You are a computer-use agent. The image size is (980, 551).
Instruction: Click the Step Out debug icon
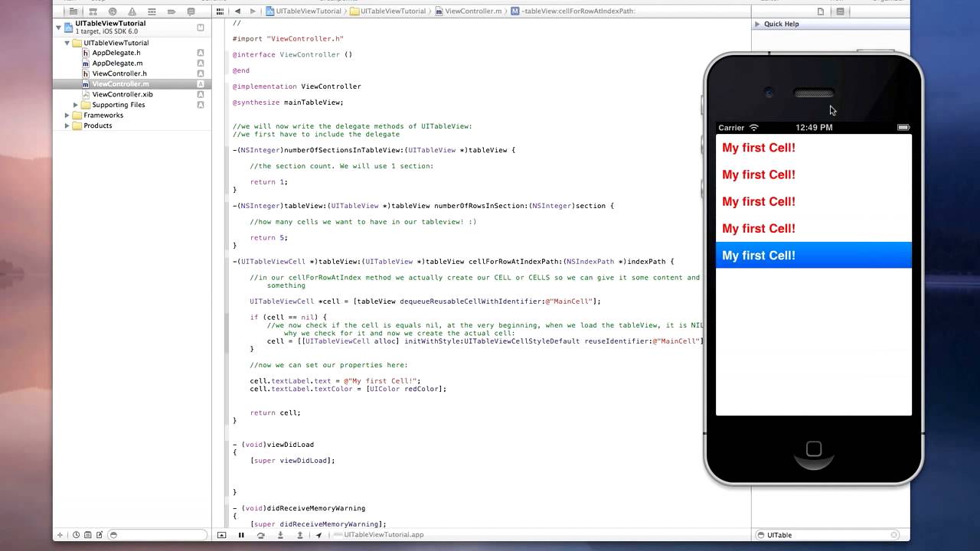click(300, 535)
